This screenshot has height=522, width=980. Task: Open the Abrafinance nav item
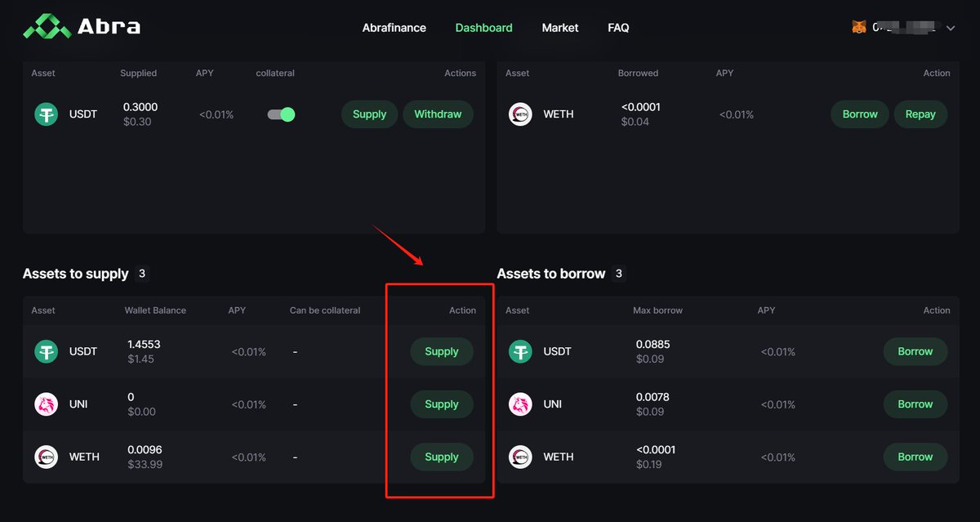coord(394,28)
